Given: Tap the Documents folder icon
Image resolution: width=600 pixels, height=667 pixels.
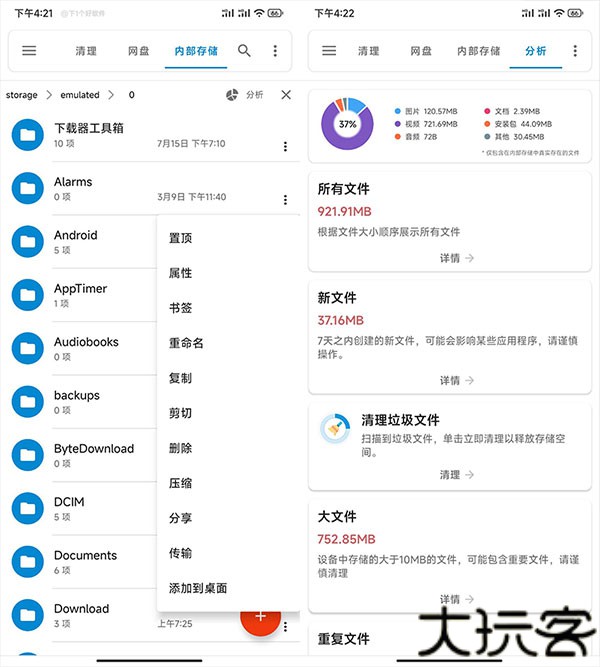Looking at the screenshot, I should (28, 562).
